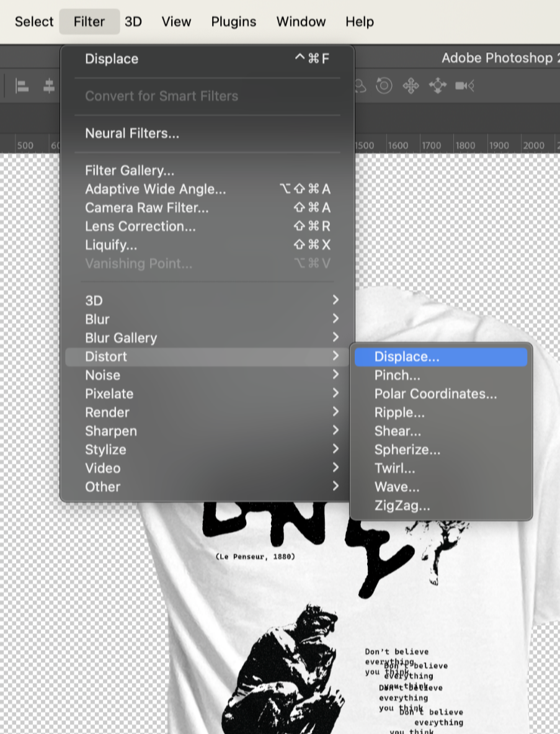Expand the Noise submenu

pos(207,375)
